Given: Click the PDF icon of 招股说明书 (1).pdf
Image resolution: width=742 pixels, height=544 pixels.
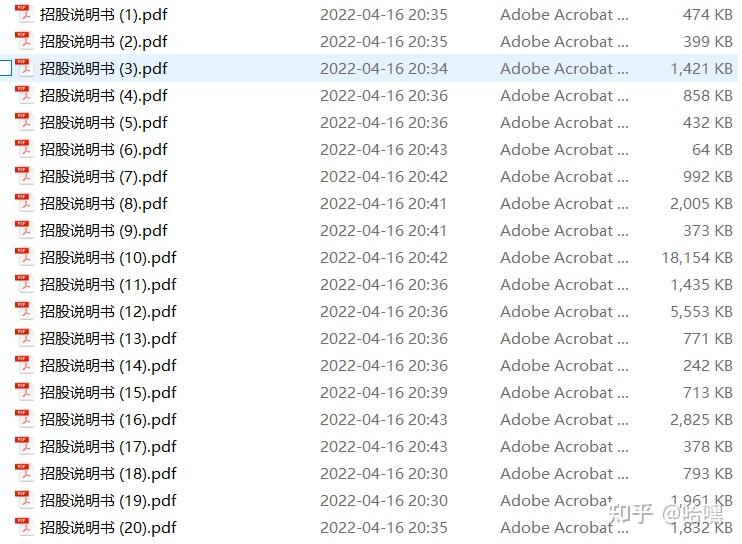Looking at the screenshot, I should pos(24,14).
